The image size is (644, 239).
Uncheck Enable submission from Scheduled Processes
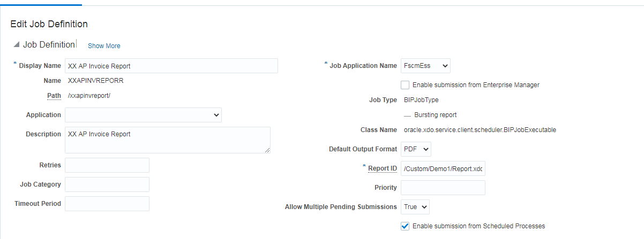click(x=405, y=226)
